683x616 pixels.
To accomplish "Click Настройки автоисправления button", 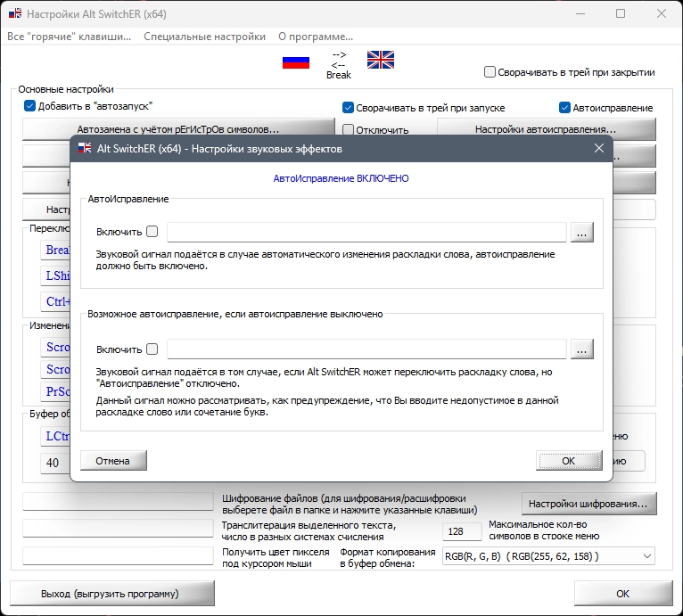I will tap(547, 129).
